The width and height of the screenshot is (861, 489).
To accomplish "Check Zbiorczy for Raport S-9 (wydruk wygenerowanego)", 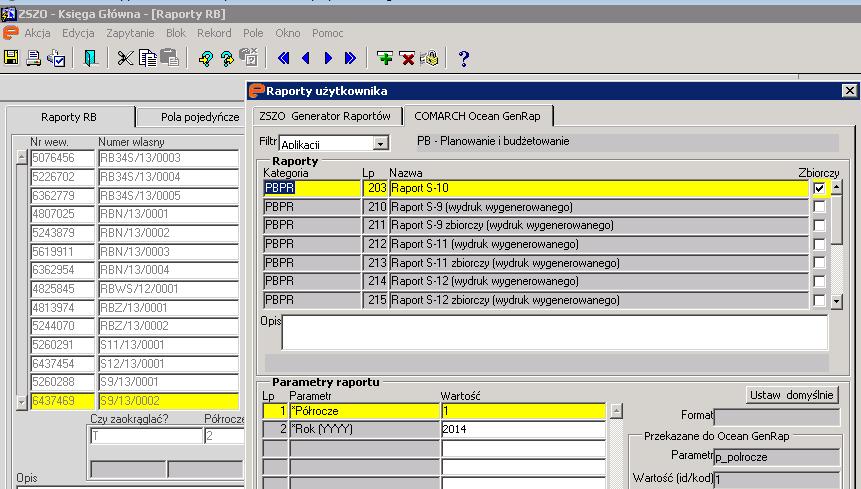I will (819, 207).
